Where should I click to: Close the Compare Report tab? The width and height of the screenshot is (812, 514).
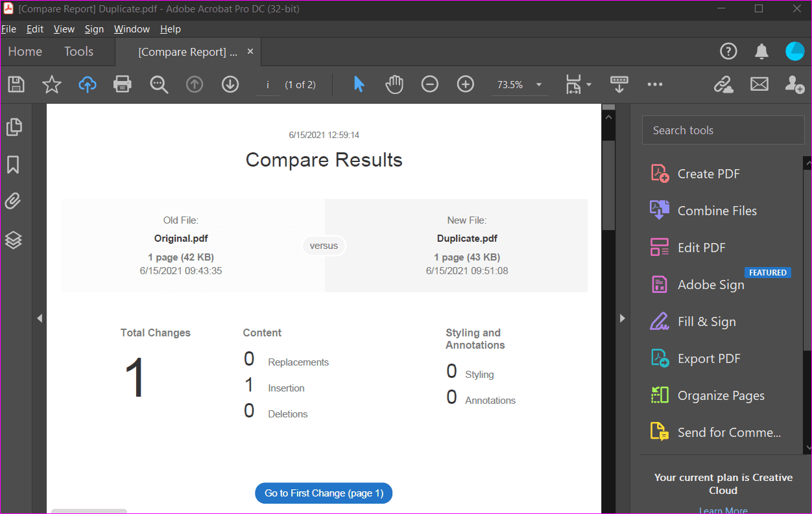point(250,51)
